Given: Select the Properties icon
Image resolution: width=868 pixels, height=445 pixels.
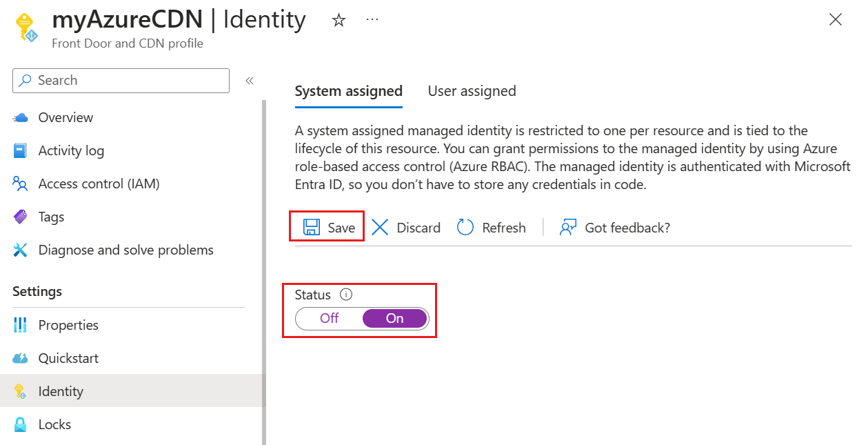Looking at the screenshot, I should pos(21,325).
